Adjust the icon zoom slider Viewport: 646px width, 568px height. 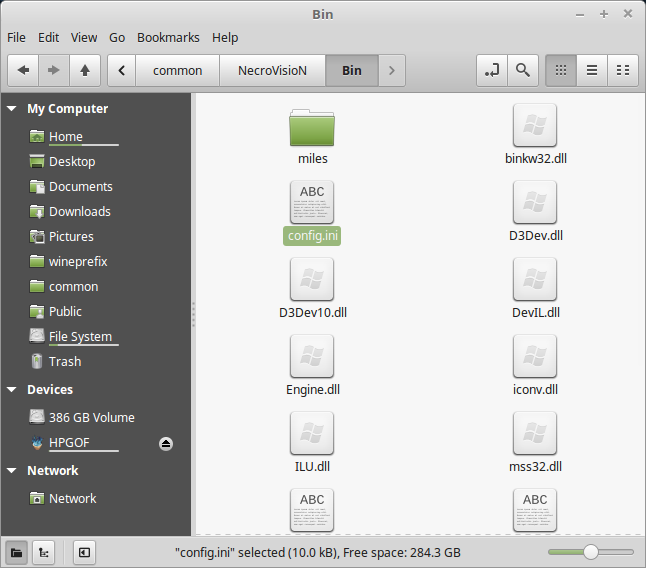point(591,552)
